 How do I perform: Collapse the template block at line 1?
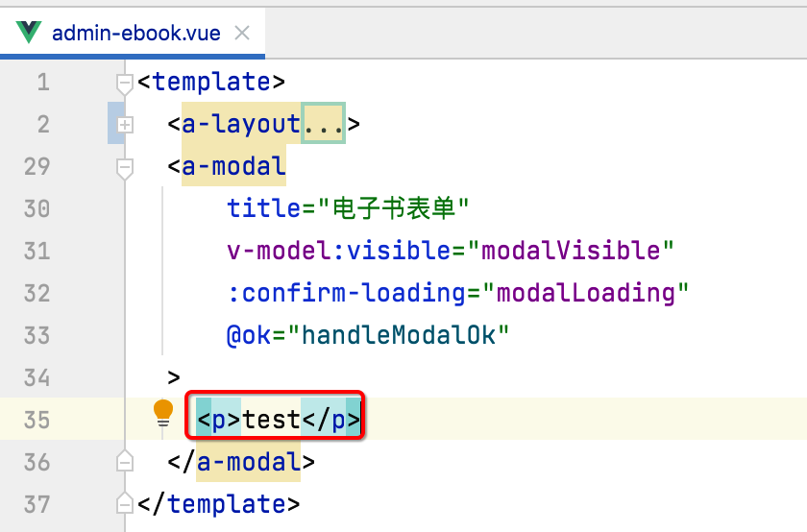(x=125, y=84)
